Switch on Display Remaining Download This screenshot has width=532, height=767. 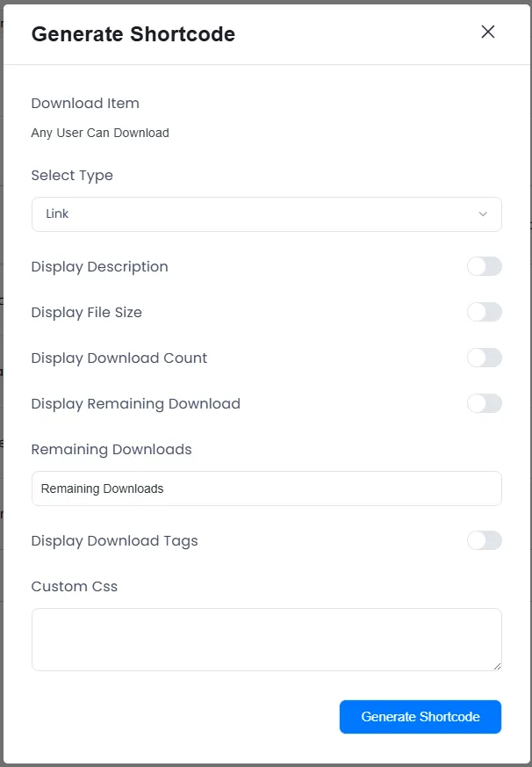click(485, 403)
